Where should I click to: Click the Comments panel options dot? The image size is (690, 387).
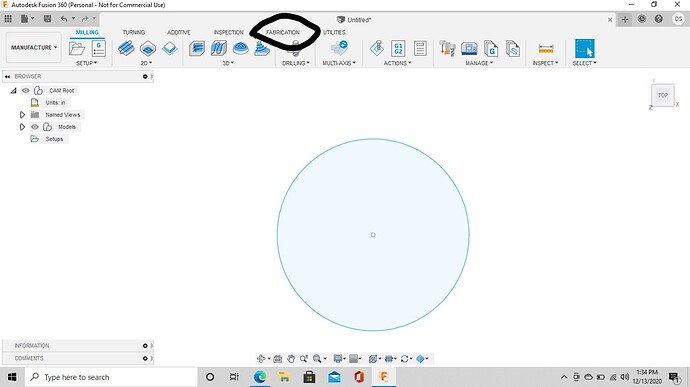coord(145,358)
